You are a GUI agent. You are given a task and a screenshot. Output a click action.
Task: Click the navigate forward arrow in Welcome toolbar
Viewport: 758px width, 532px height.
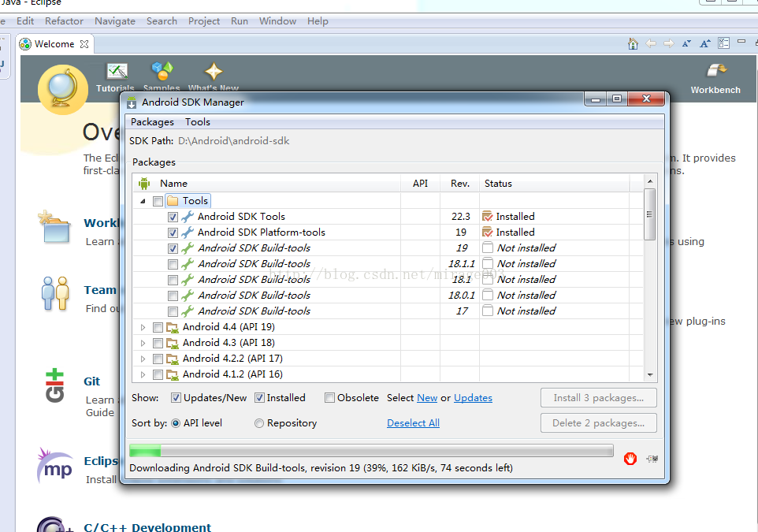pos(669,43)
